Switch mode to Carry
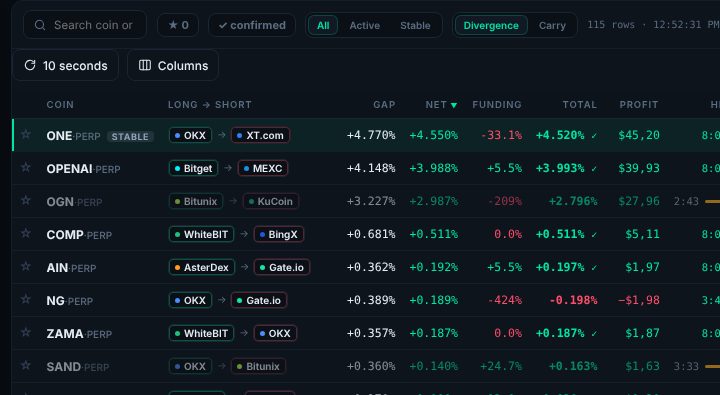Screen dimensions: 720x395 pyautogui.click(x=552, y=25)
